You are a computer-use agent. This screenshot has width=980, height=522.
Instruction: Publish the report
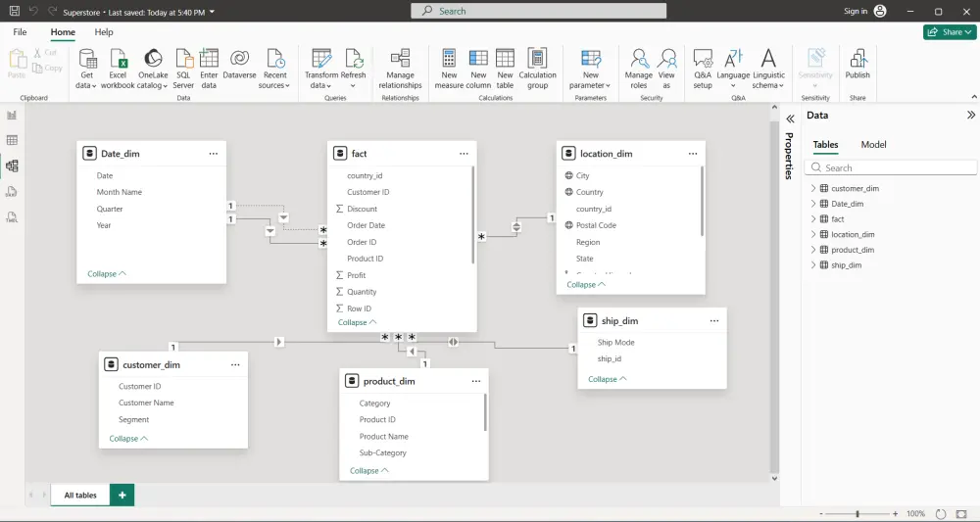point(857,65)
